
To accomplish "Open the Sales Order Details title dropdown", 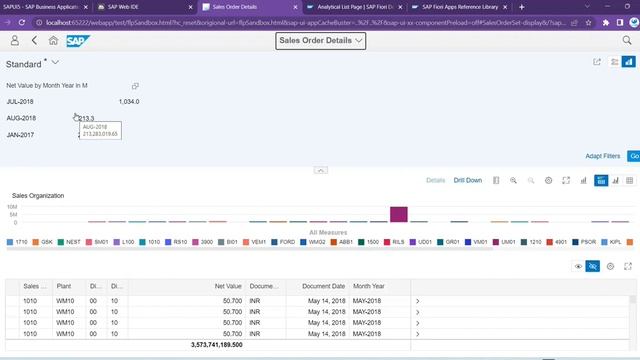I will [x=320, y=40].
